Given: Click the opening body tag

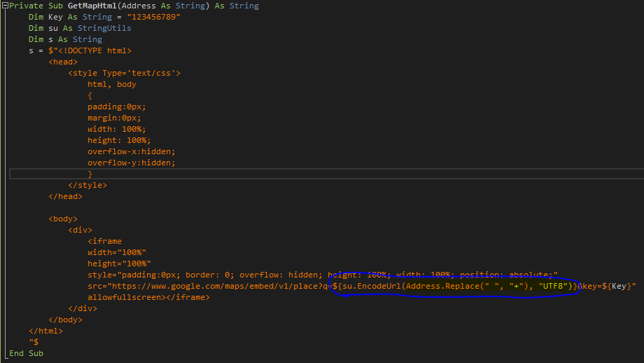Looking at the screenshot, I should click(x=63, y=219).
